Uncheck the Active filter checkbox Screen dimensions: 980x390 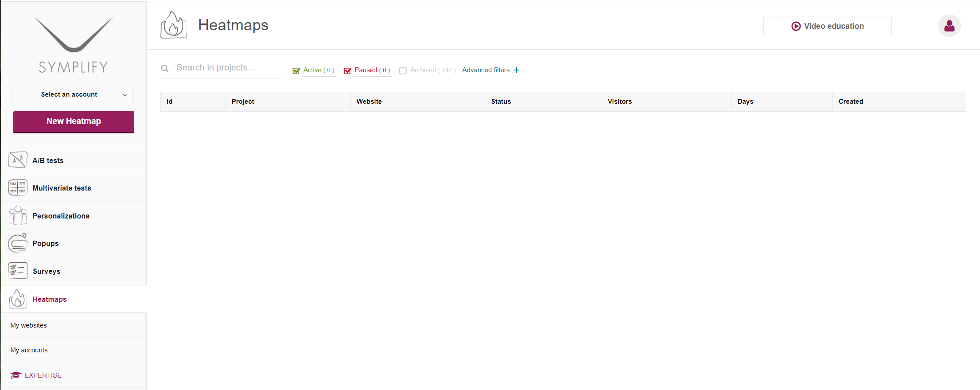click(x=296, y=70)
